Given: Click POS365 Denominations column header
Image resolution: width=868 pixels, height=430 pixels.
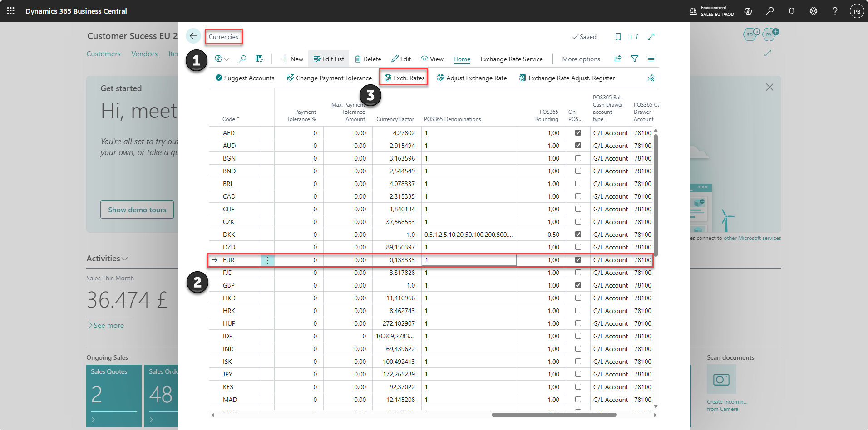Looking at the screenshot, I should pos(452,119).
